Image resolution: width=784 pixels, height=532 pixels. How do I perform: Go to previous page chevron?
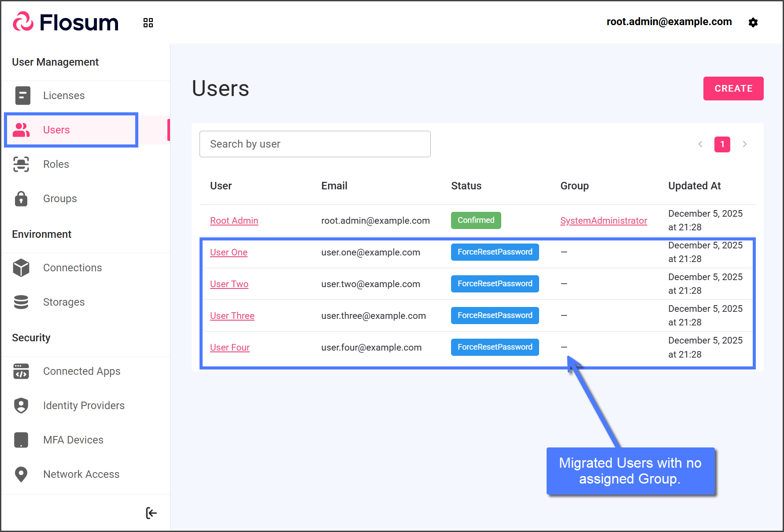(700, 144)
